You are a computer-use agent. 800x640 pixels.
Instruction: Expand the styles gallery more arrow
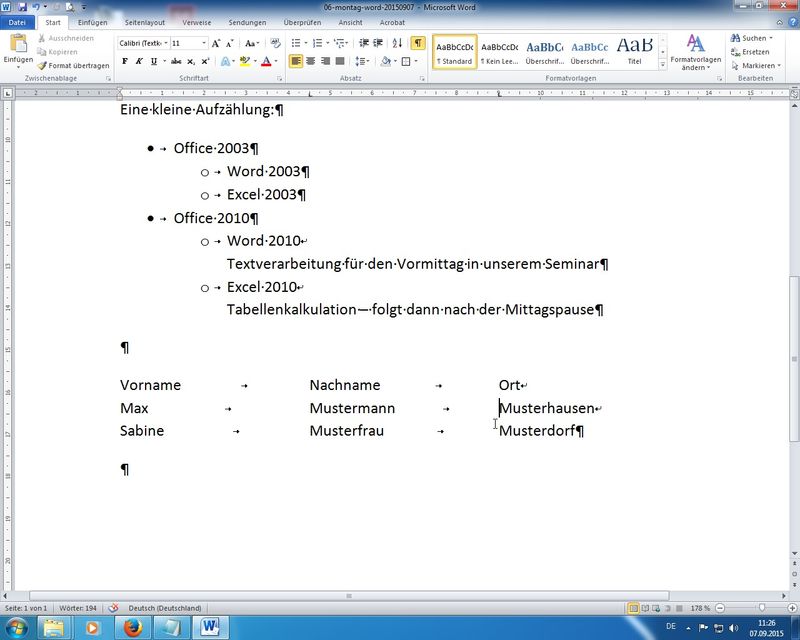(663, 65)
